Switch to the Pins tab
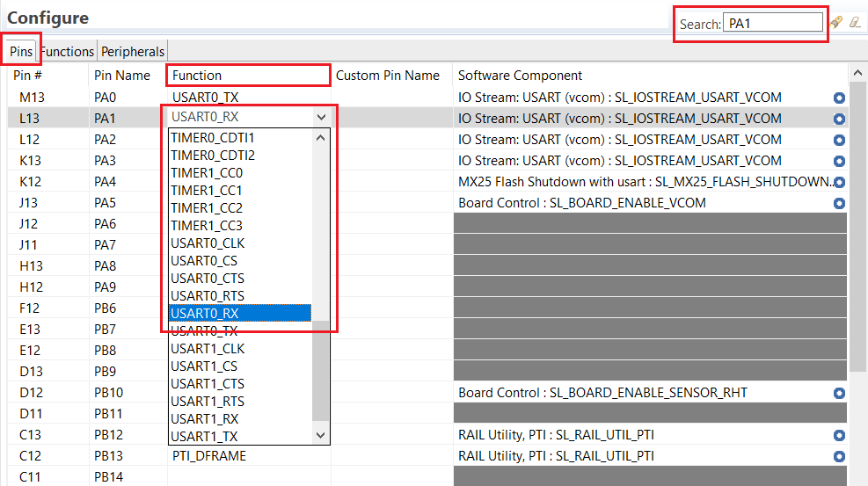This screenshot has height=486, width=868. [21, 52]
